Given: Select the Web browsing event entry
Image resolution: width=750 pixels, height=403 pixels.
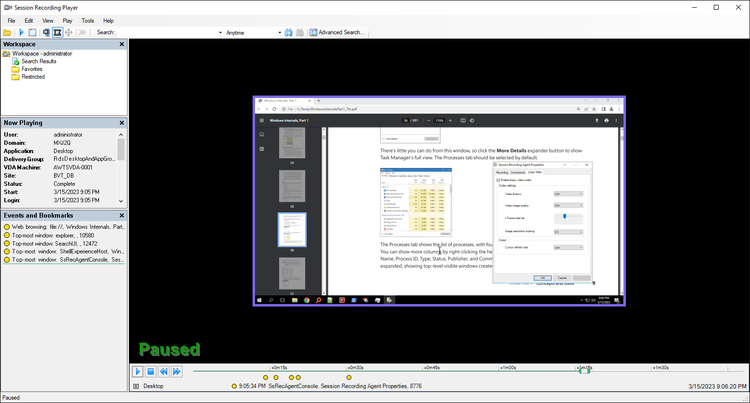Looking at the screenshot, I should pos(64,227).
